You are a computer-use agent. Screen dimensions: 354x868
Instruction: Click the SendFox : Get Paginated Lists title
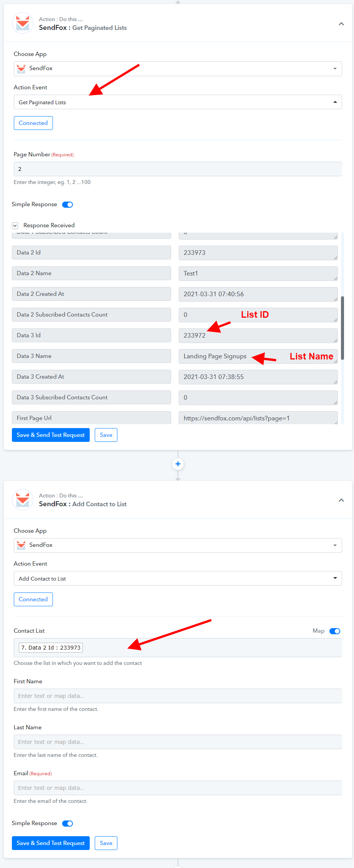pyautogui.click(x=83, y=28)
